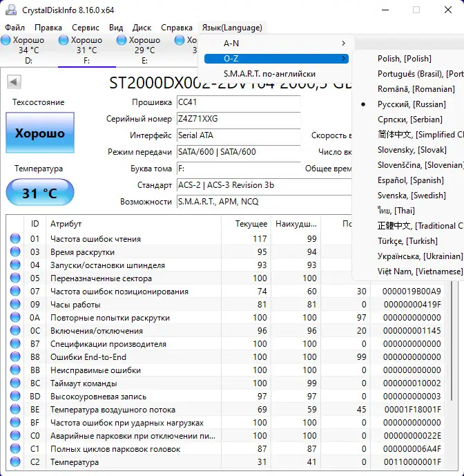
Task: Select disk D: status orb at 34 °C
Action: (6, 40)
